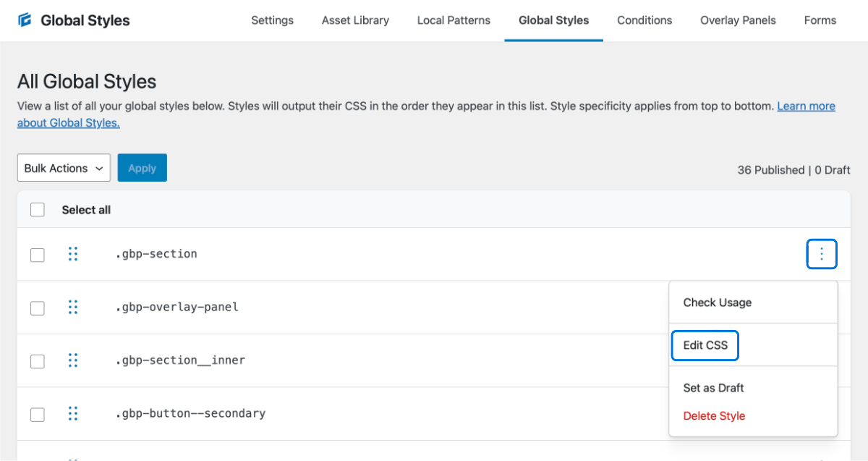Image resolution: width=868 pixels, height=461 pixels.
Task: Check the Select all checkbox
Action: 38,210
